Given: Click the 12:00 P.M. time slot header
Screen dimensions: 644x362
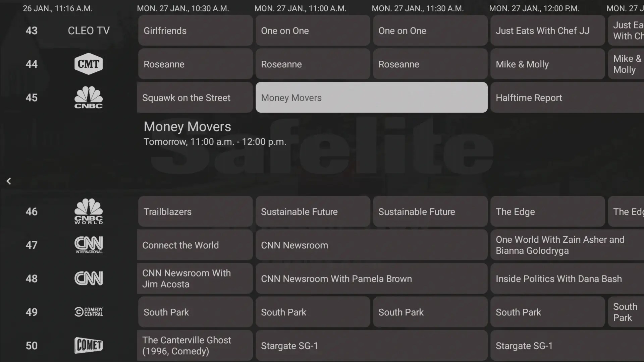Looking at the screenshot, I should pos(534,8).
